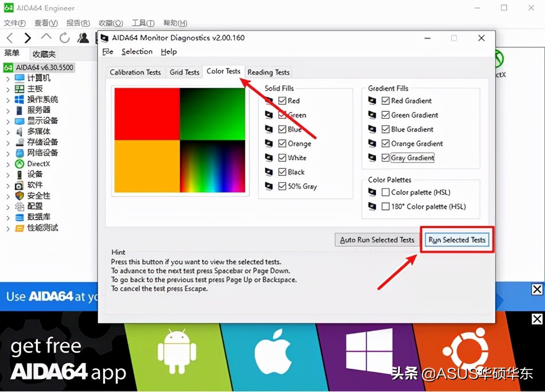The image size is (545, 392).
Task: Uncheck the Orange solid fill checkbox
Action: tap(282, 144)
